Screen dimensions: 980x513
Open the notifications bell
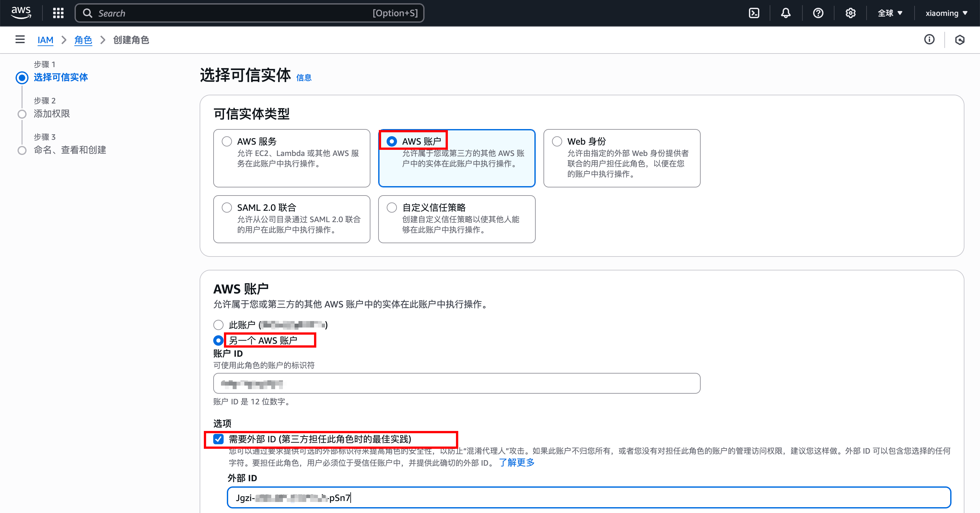786,13
